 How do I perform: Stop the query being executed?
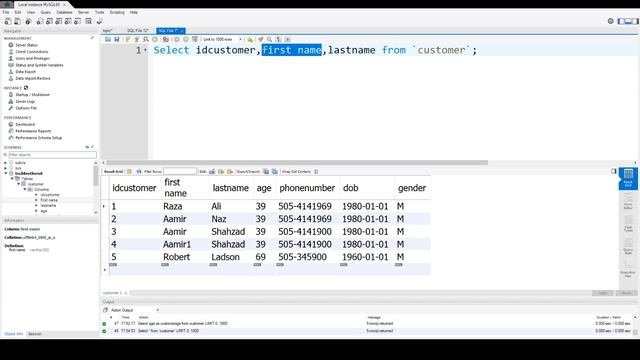(x=155, y=40)
